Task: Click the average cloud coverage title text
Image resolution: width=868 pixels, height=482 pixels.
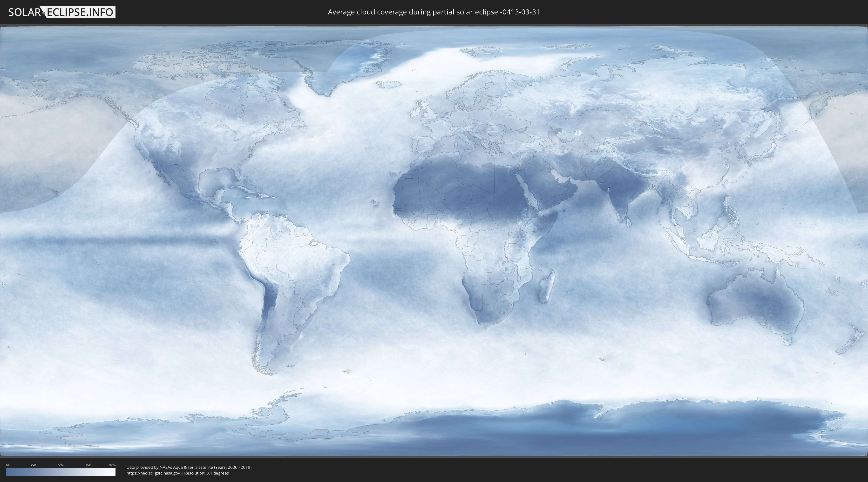Action: 434,12
